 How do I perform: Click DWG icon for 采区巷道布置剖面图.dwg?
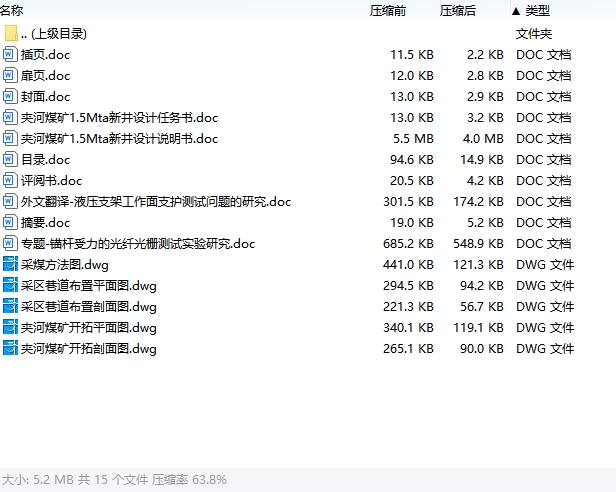[10, 306]
